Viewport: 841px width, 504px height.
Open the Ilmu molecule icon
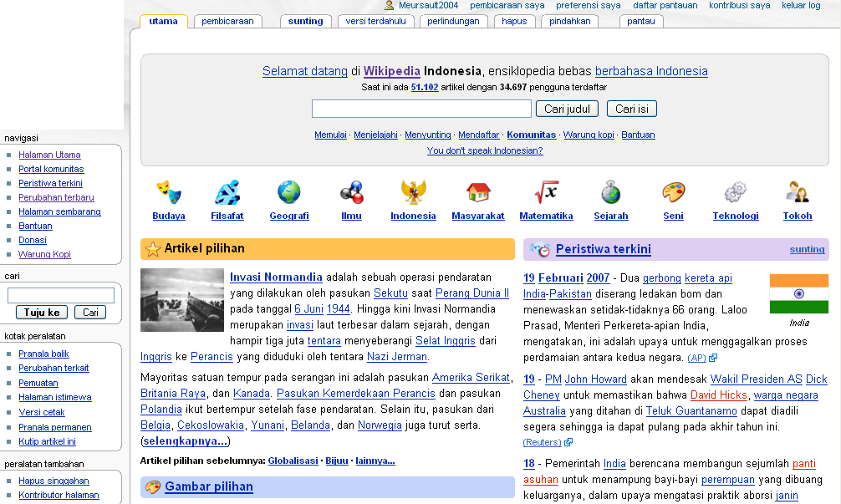351,192
